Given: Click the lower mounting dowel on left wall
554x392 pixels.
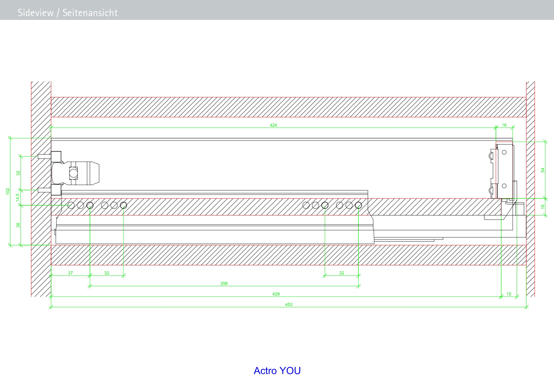Looking at the screenshot, I should pyautogui.click(x=44, y=190).
